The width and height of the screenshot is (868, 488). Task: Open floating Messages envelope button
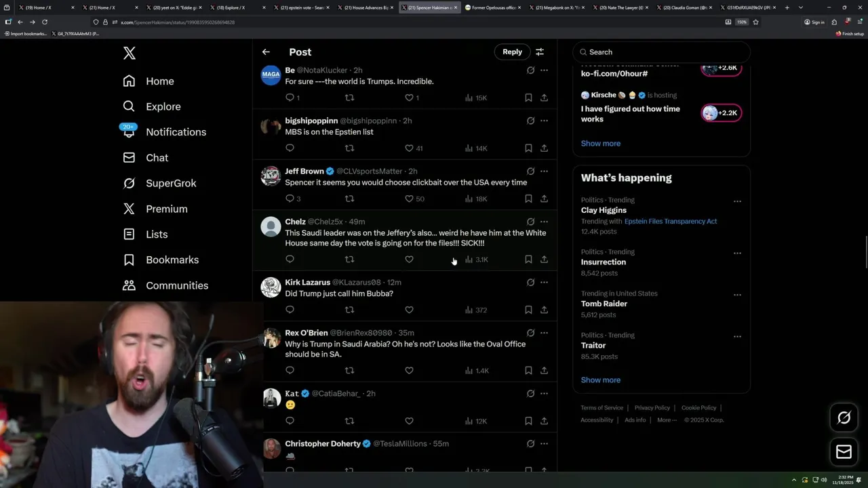[844, 452]
